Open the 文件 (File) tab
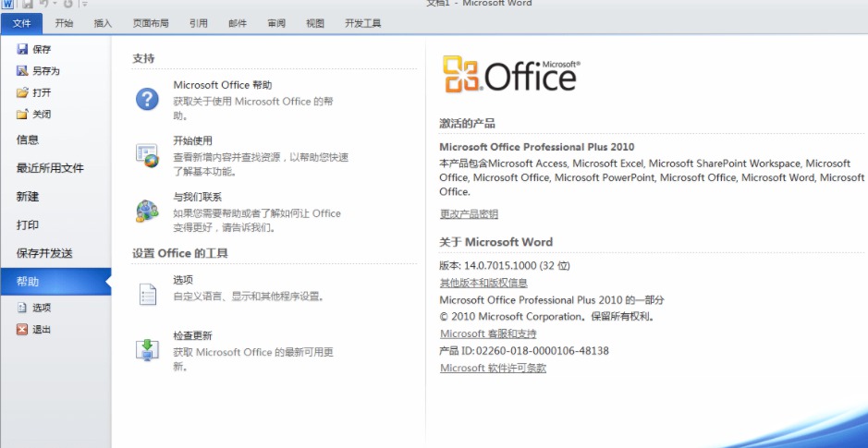The image size is (868, 448). coord(21,23)
